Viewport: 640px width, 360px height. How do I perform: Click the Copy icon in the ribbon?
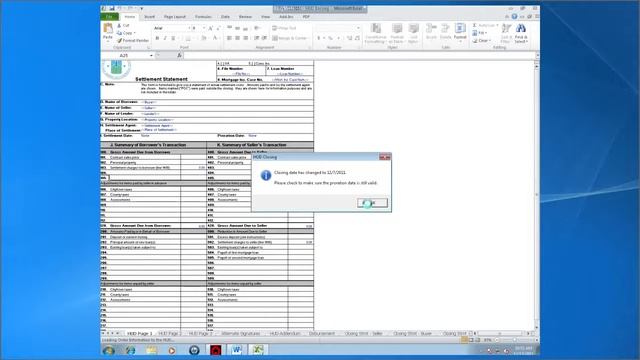[120, 33]
